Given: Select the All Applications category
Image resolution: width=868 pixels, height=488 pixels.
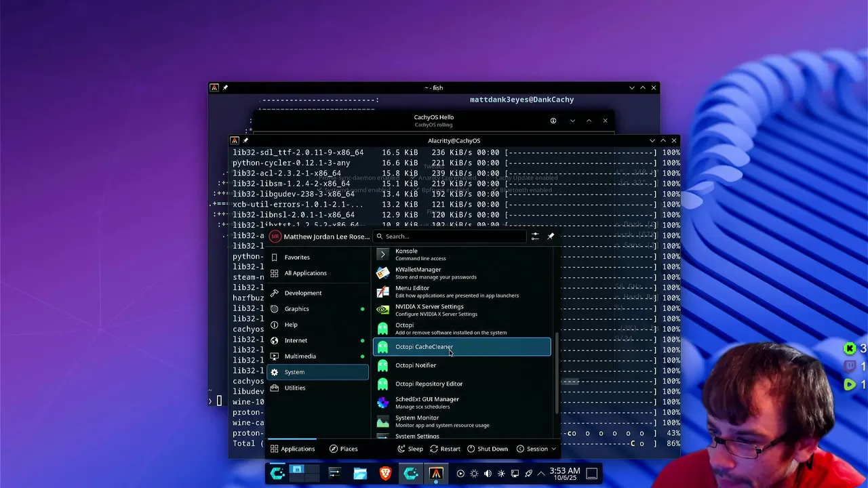Looking at the screenshot, I should 317,273.
